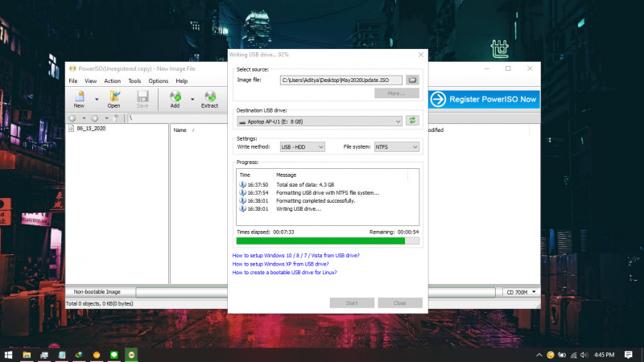
Task: Open the Destination USB drive dropdown
Action: point(320,121)
